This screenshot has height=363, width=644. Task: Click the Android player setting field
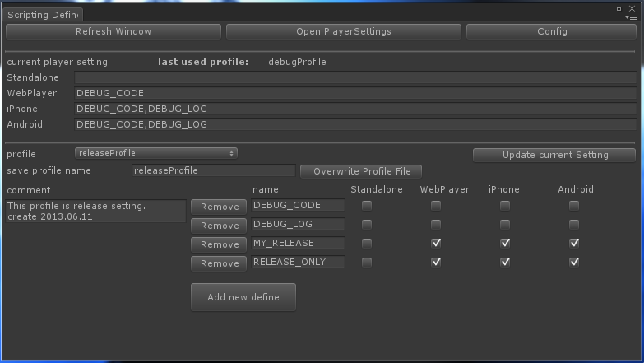click(x=355, y=124)
